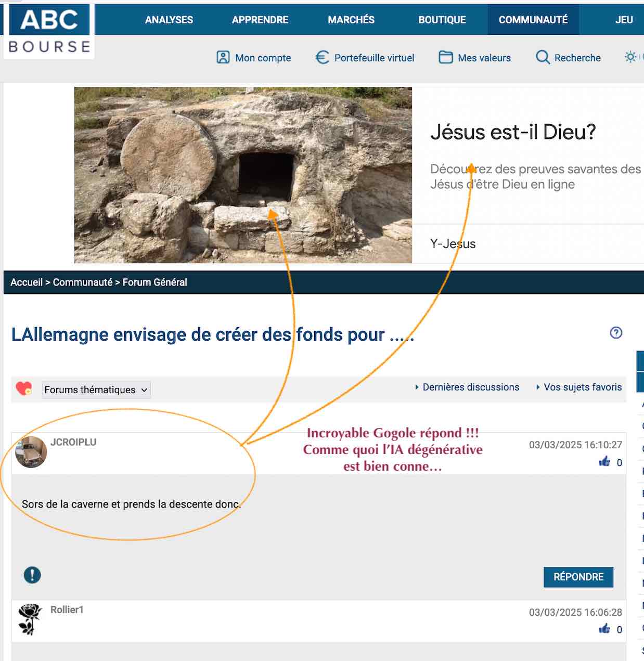Screen dimensions: 644x661
Task: Open Mon compte user icon
Action: [223, 57]
